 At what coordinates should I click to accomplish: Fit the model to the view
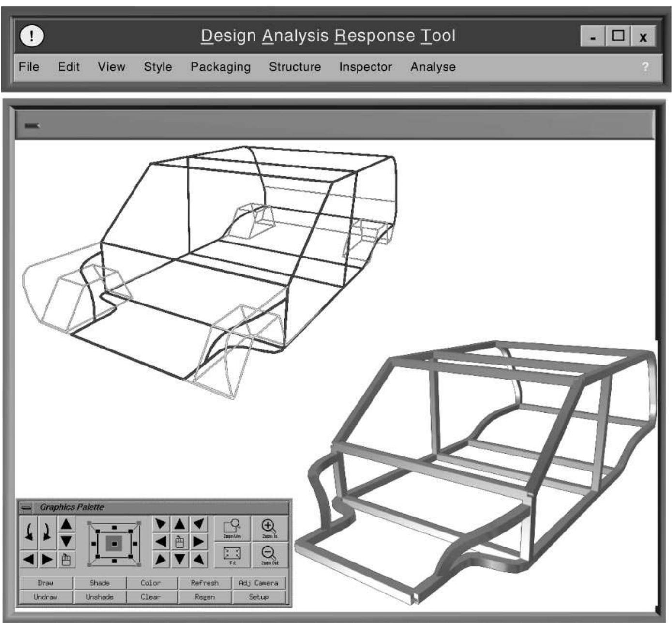click(232, 555)
